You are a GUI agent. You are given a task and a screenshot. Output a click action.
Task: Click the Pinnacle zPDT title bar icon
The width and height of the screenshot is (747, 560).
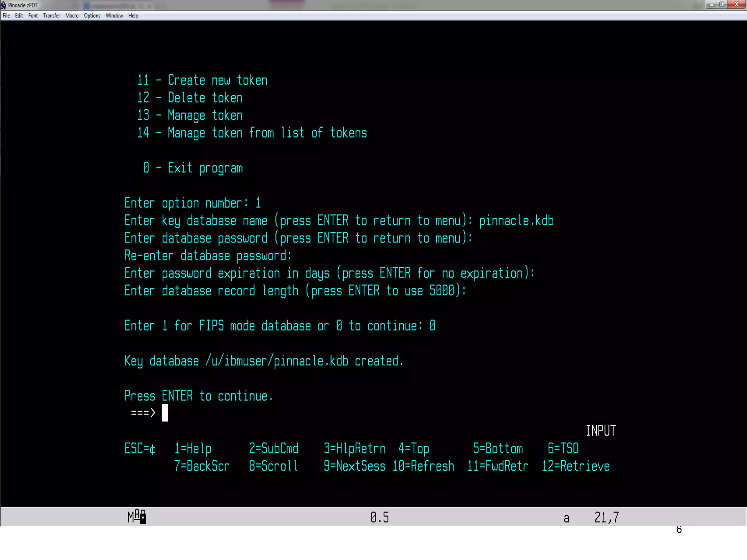coord(4,5)
